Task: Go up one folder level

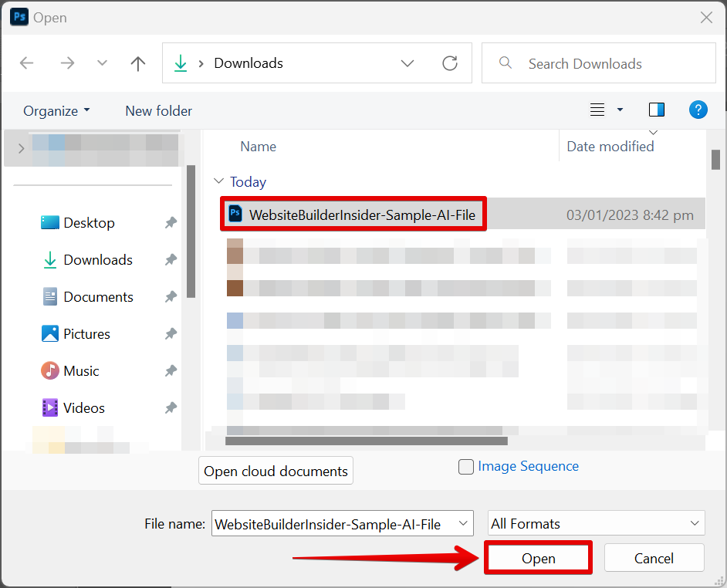Action: pos(138,63)
